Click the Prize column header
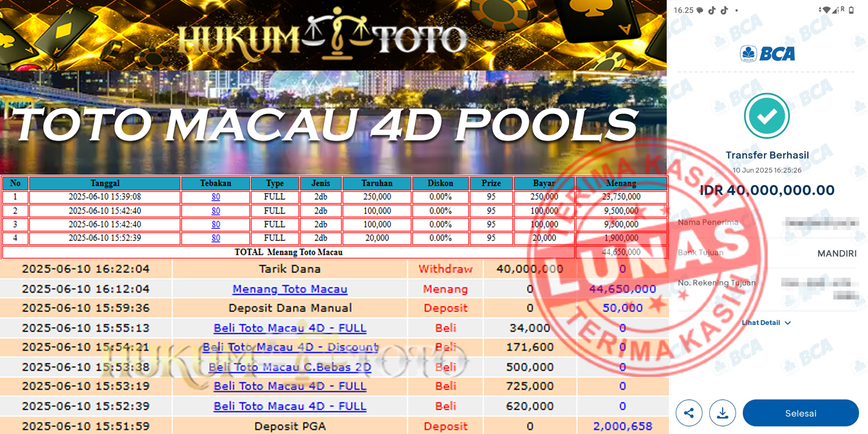This screenshot has width=868, height=434. (491, 183)
